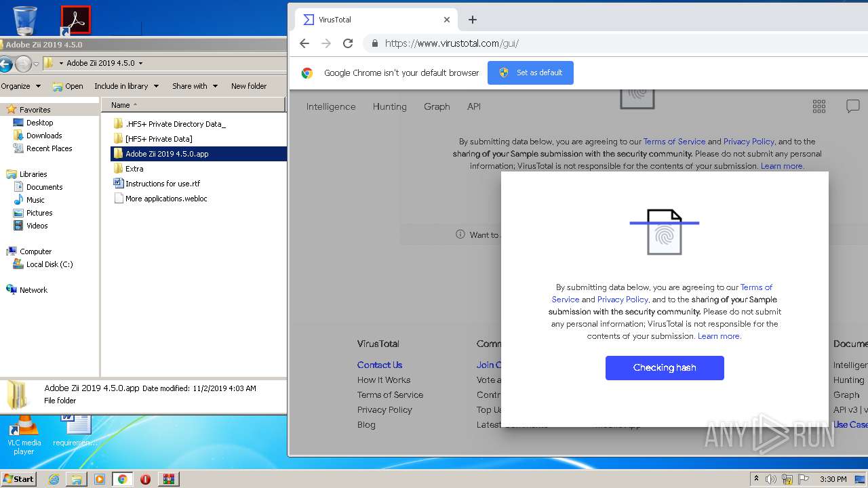Open the API menu on VirusTotal
The image size is (868, 488).
[x=474, y=106]
